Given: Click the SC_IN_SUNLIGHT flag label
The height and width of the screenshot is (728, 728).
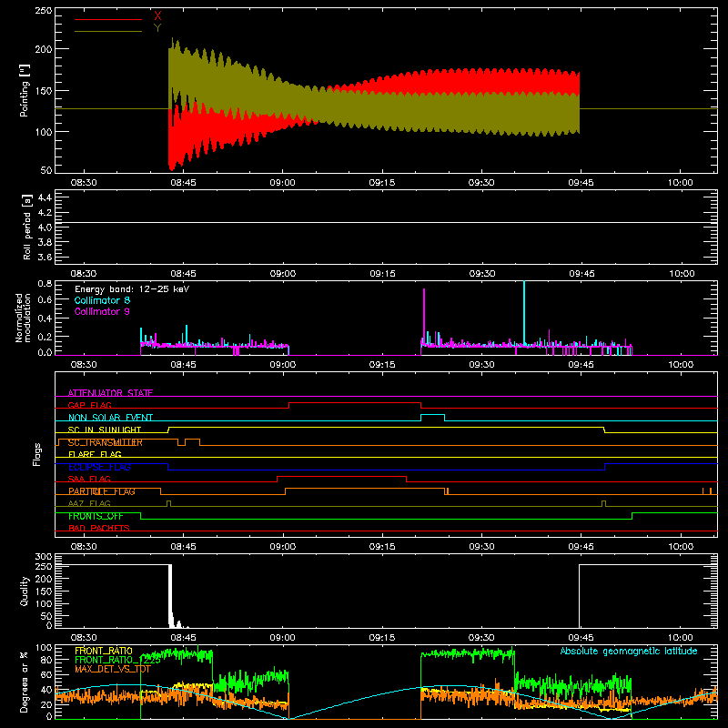Looking at the screenshot, I should pyautogui.click(x=105, y=430).
